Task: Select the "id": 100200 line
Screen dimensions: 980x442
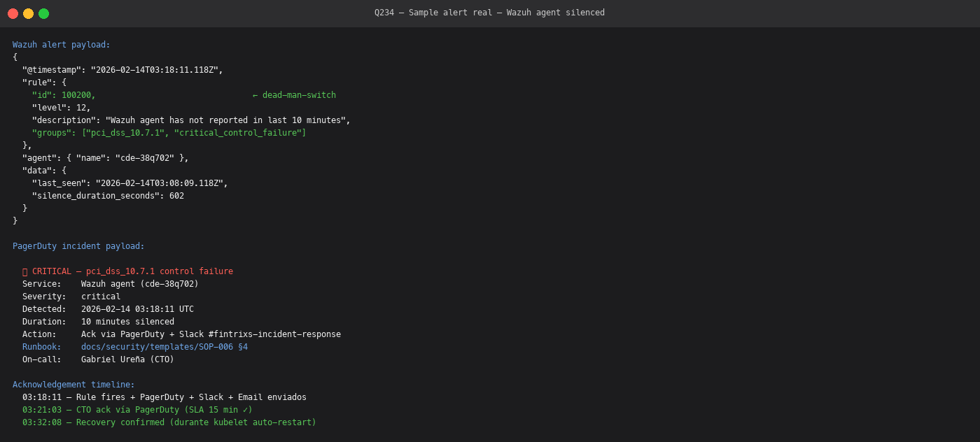Action: 64,95
